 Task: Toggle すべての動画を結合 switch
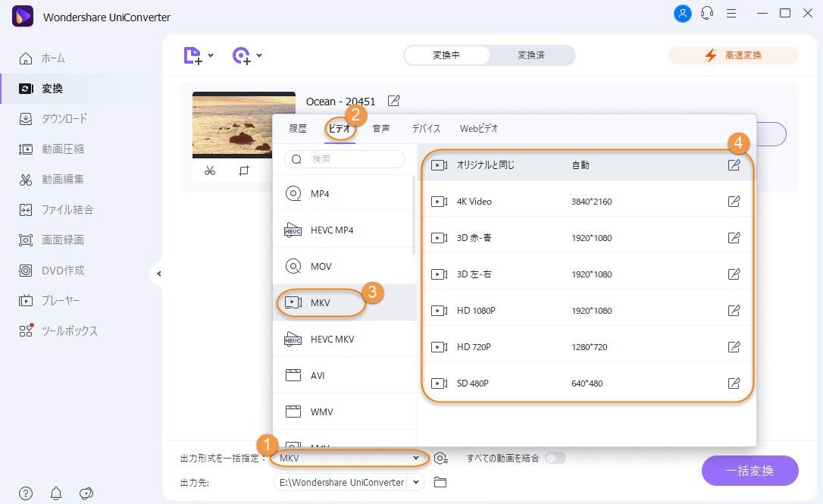(555, 458)
